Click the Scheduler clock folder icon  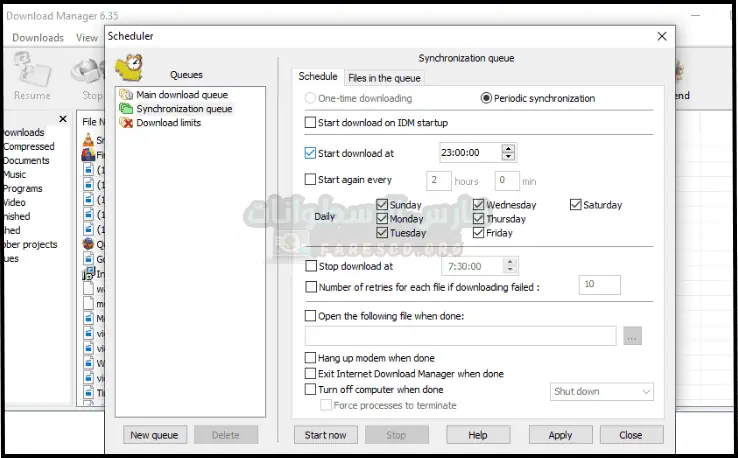click(129, 67)
